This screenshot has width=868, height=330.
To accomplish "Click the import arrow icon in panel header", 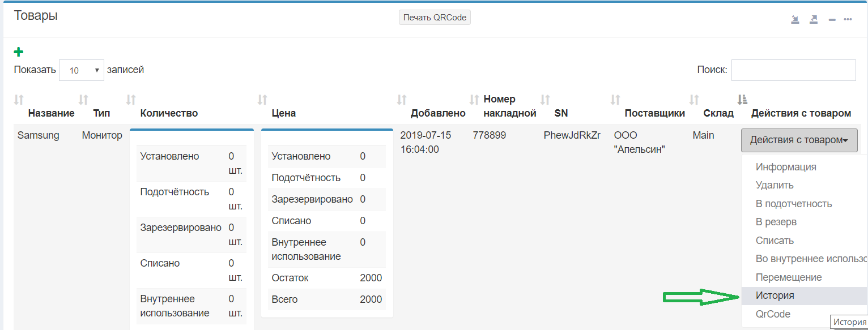I will tap(795, 19).
